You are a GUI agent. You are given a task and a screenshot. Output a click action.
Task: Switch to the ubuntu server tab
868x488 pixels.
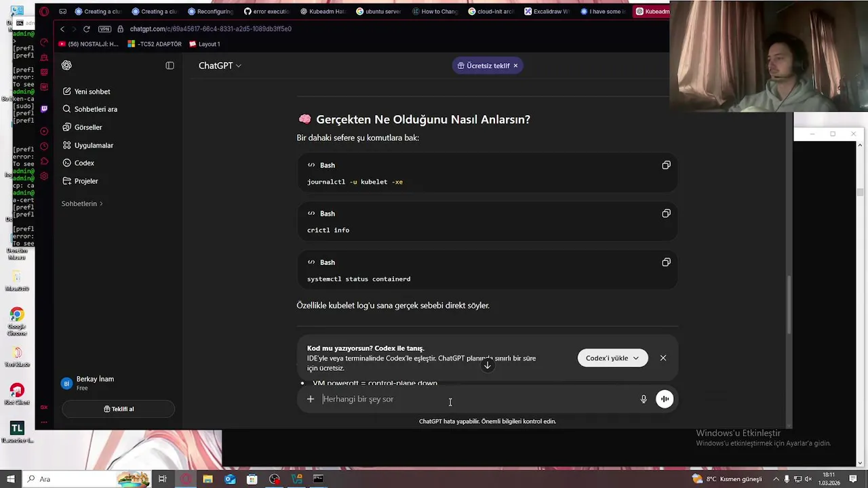tap(380, 12)
